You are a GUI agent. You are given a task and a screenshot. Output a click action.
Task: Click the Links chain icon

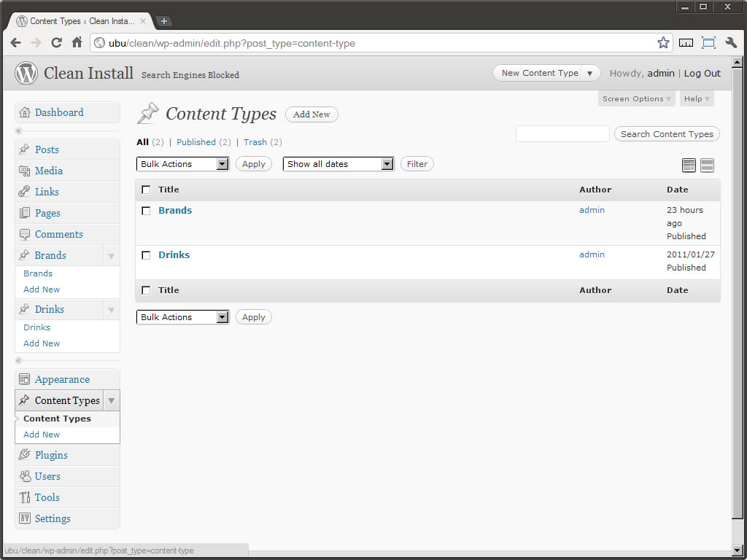pyautogui.click(x=24, y=192)
